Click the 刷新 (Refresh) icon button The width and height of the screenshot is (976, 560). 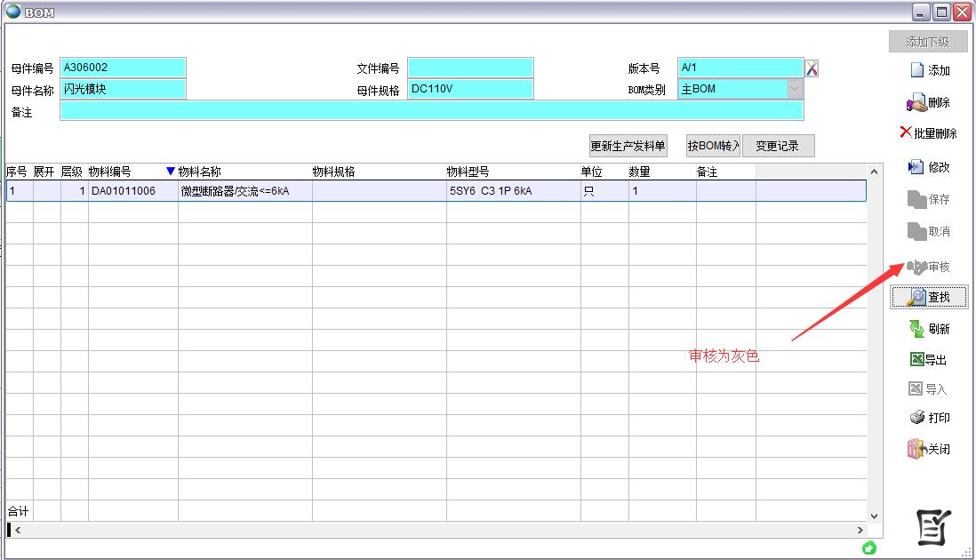click(x=929, y=329)
